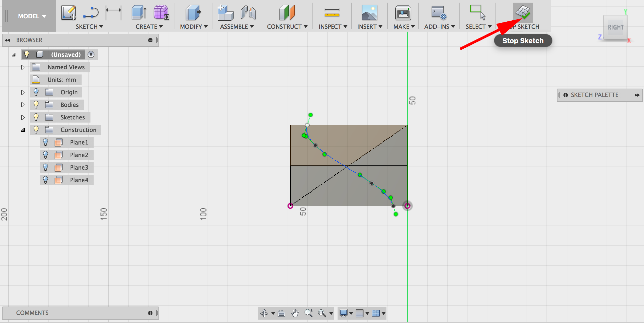This screenshot has height=323, width=644.
Task: Expand the Comments panel plus button
Action: [150, 313]
